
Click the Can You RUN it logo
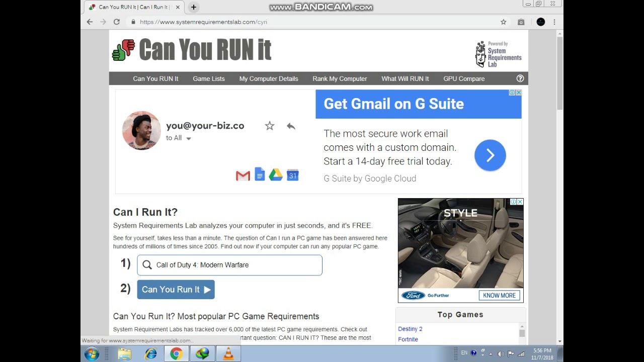pos(192,50)
